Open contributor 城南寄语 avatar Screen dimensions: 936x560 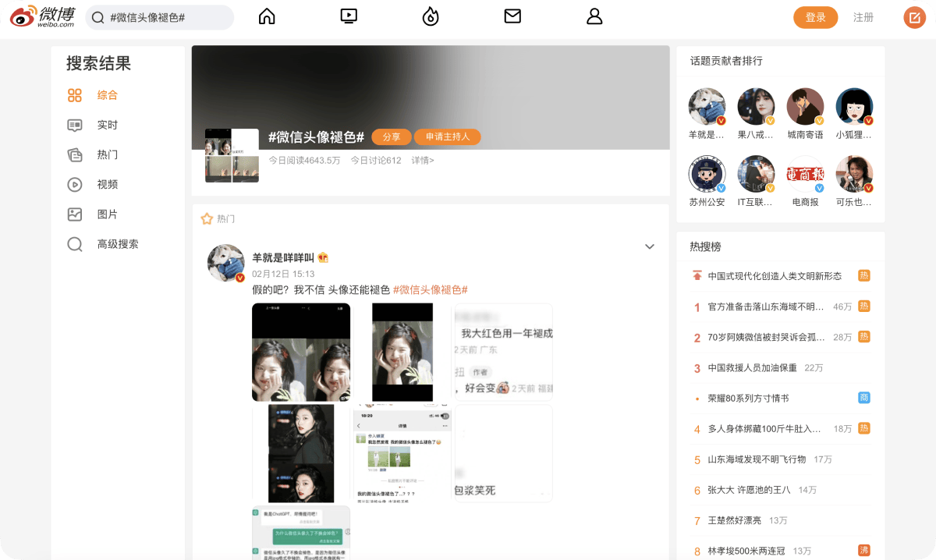pyautogui.click(x=805, y=107)
